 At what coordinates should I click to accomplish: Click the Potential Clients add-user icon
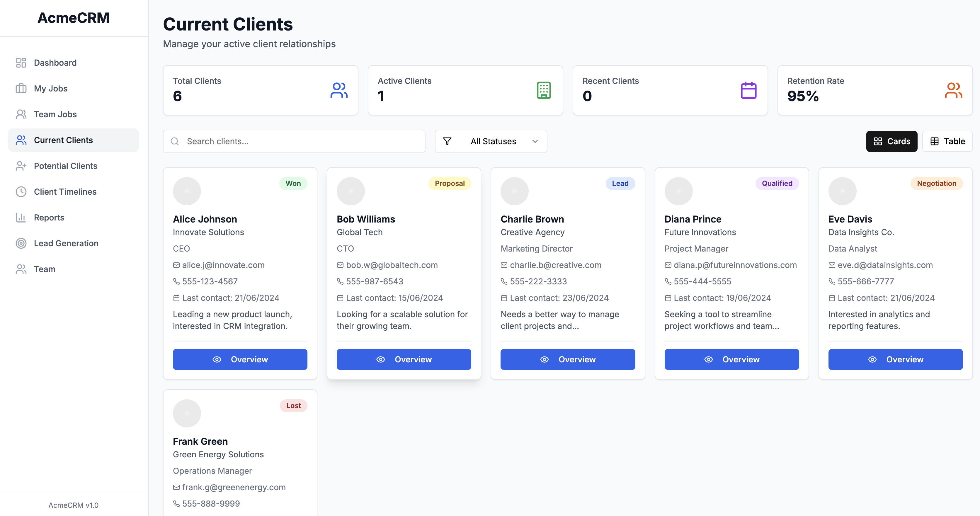[21, 166]
